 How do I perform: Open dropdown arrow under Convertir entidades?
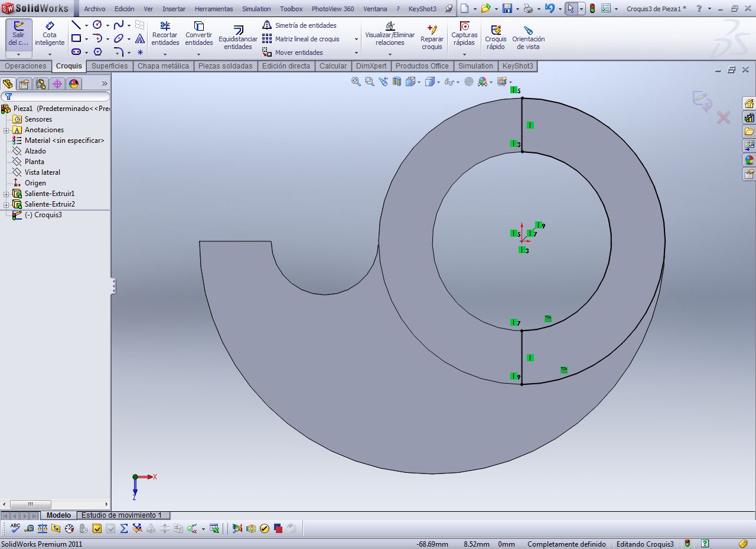(199, 54)
